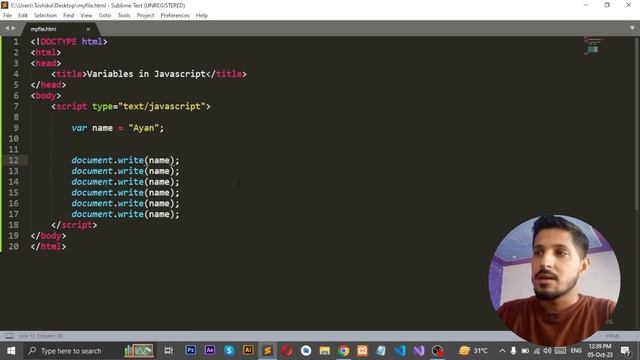The image size is (640, 360).
Task: Launch After Effects from taskbar
Action: point(210,350)
